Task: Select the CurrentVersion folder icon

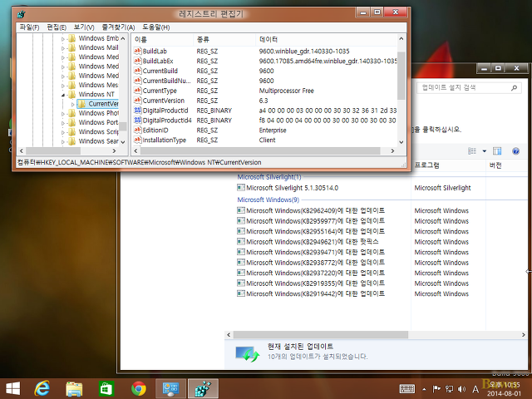Action: [81, 103]
